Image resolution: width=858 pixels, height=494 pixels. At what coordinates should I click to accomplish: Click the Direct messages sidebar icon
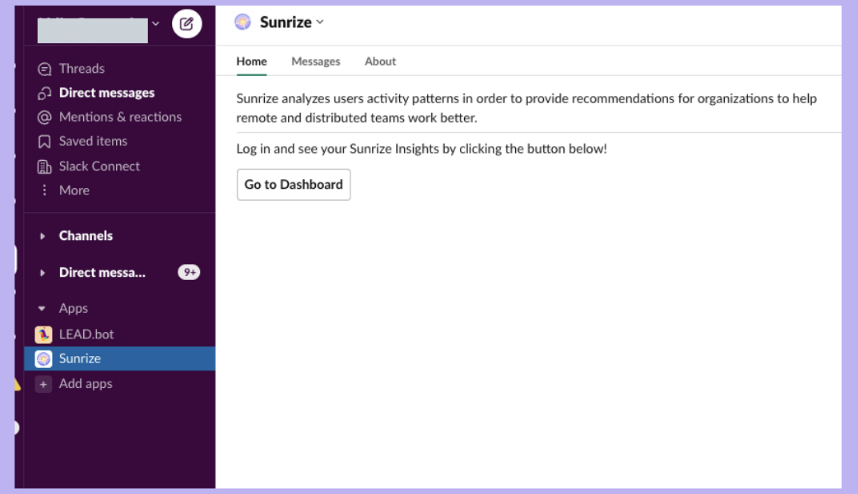(x=44, y=93)
